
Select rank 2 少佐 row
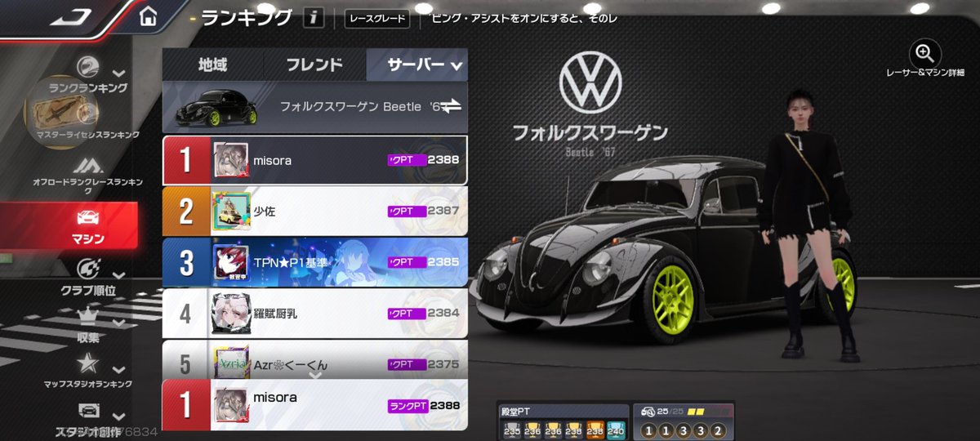point(315,211)
